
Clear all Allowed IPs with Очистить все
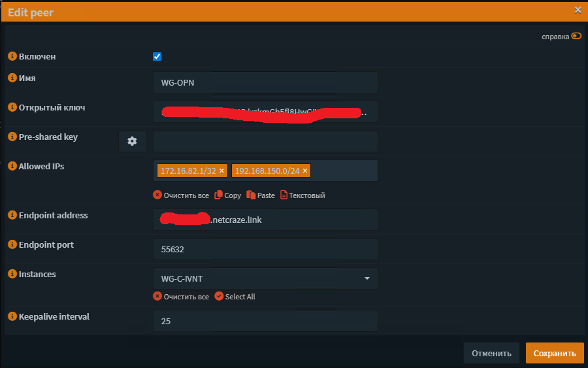[x=157, y=195]
